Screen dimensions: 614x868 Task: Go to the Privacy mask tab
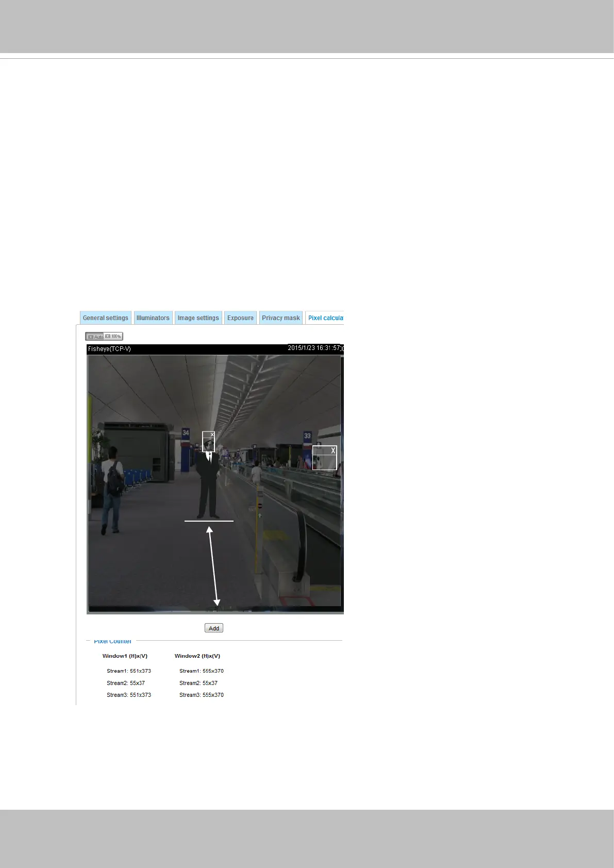click(x=281, y=318)
